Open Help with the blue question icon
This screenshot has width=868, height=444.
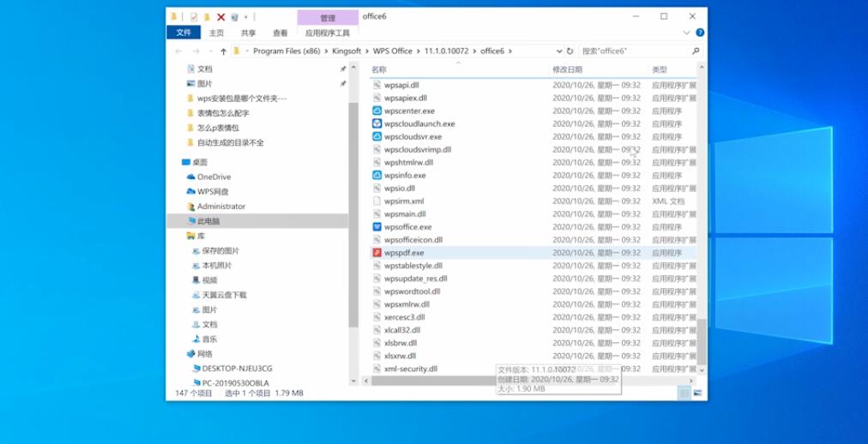click(x=700, y=33)
